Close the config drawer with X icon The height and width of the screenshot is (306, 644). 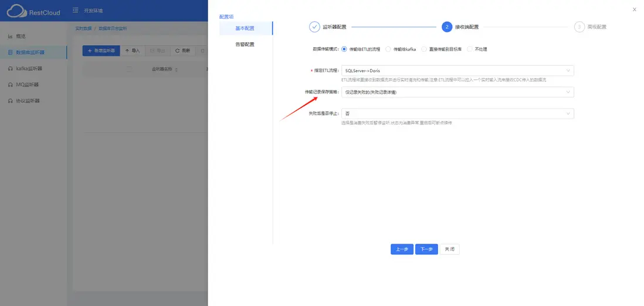[634, 9]
